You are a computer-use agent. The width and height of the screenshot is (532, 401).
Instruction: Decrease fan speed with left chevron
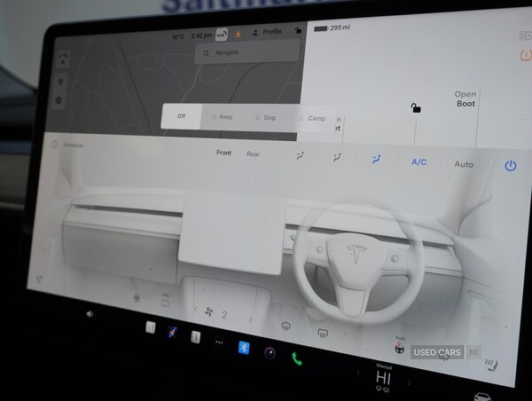196,309
